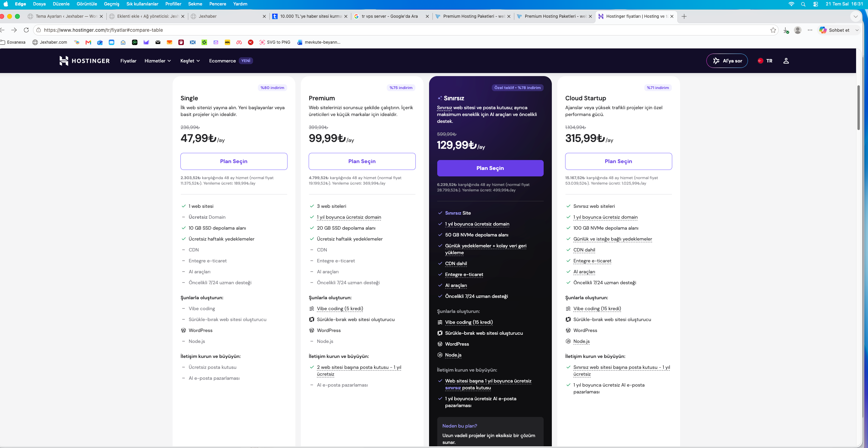Image resolution: width=868 pixels, height=448 pixels.
Task: Click Cloud Startup's 'AI araçları' link
Action: coord(584,272)
